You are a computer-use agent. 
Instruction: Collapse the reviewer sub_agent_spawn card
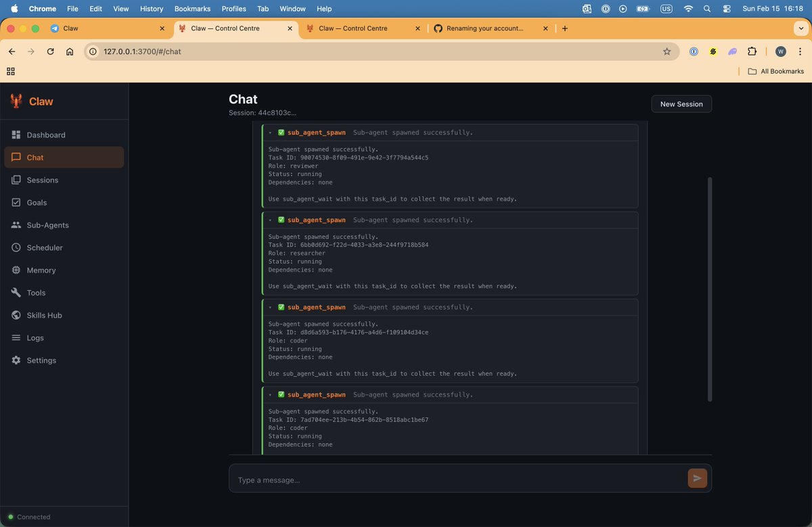coord(271,133)
